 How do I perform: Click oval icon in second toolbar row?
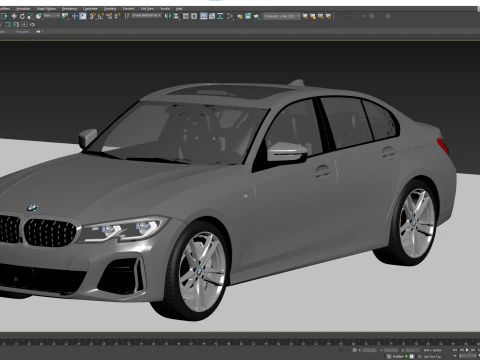pos(32,25)
